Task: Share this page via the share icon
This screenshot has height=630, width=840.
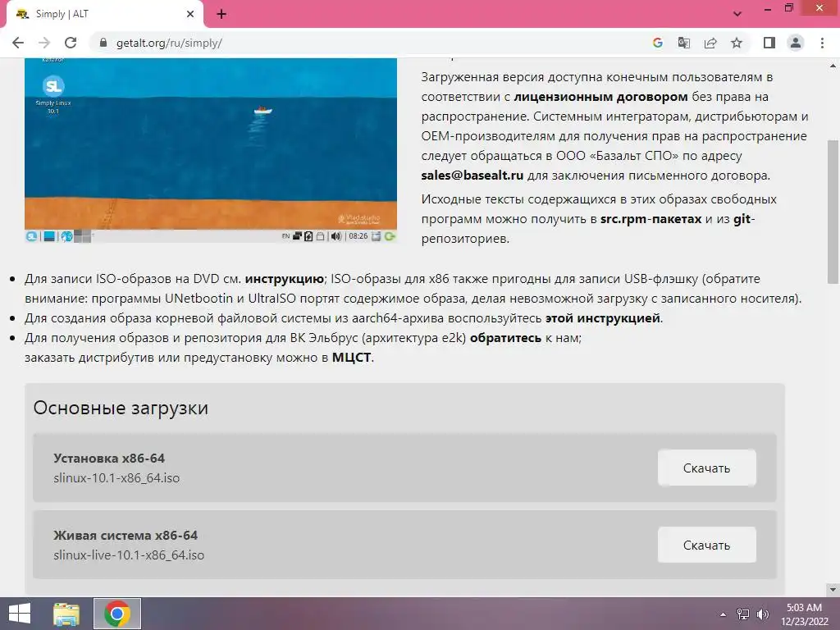Action: click(710, 43)
